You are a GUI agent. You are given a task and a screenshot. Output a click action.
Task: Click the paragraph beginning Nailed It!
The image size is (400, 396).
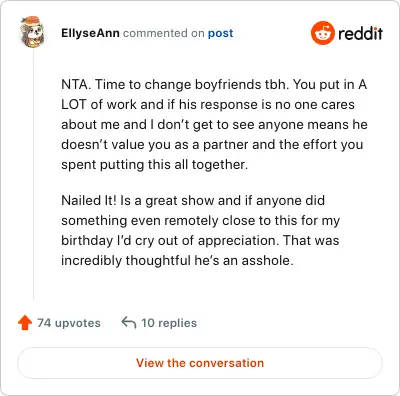[200, 230]
